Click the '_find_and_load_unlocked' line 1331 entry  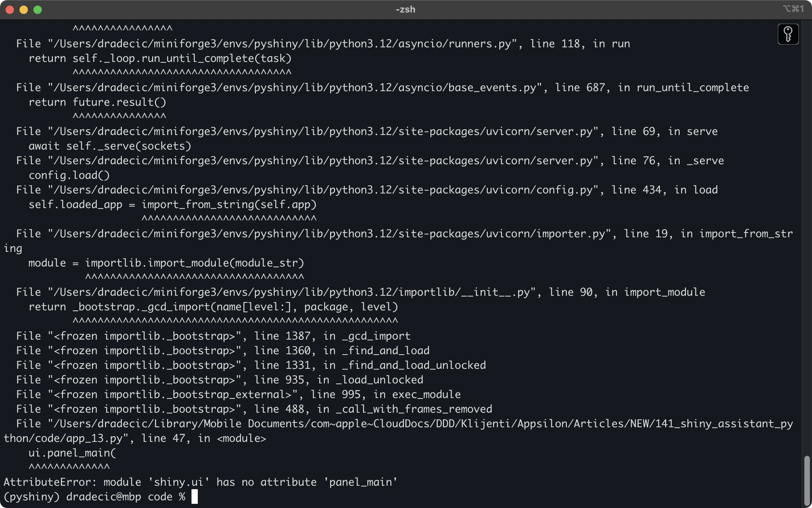click(x=251, y=365)
